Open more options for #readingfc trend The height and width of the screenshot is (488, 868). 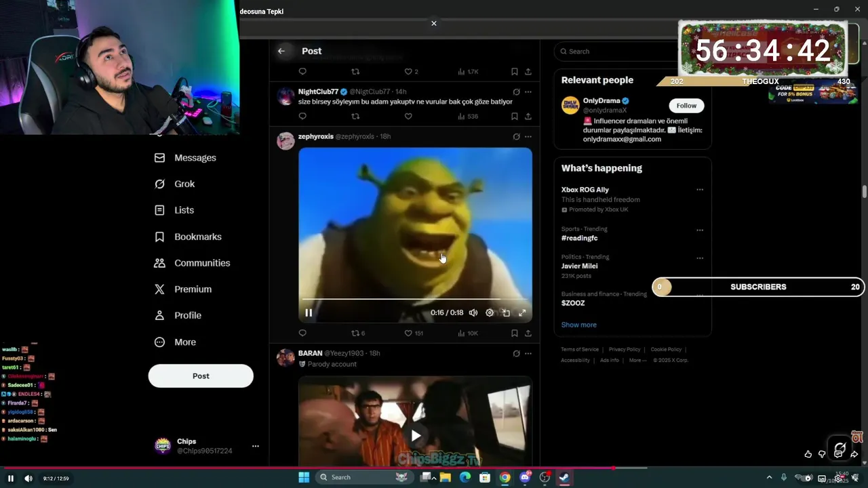(x=700, y=230)
